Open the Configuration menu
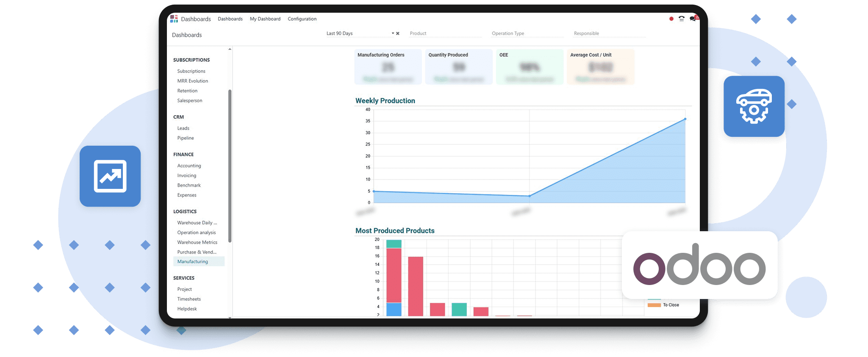This screenshot has width=868, height=357. coord(302,19)
